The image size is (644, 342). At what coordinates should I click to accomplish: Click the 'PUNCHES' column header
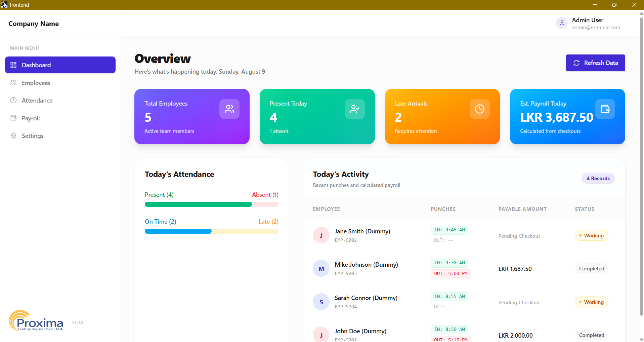click(x=443, y=209)
